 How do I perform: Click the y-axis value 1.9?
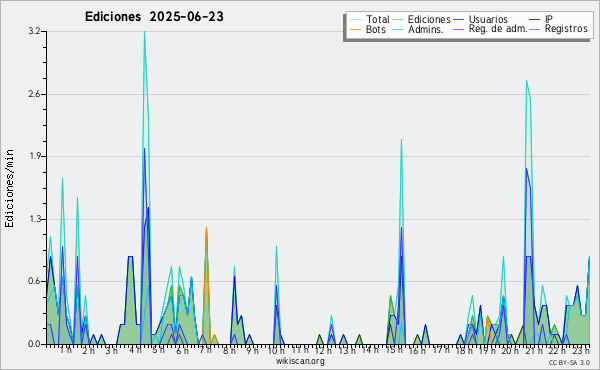point(34,156)
